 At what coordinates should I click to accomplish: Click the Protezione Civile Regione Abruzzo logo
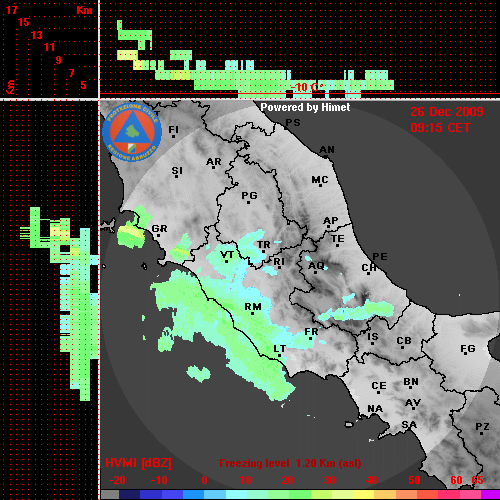(x=132, y=132)
